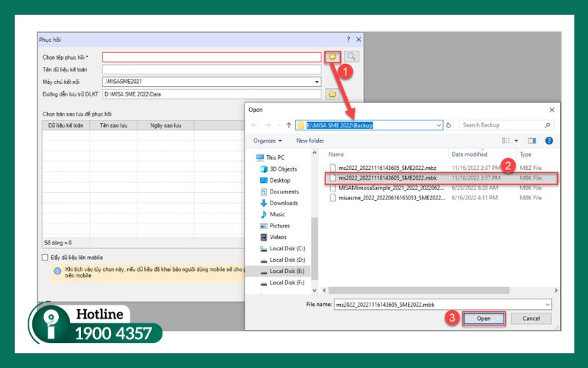Open the Organize dropdown menu
Screen dimensions: 588x368
(x=268, y=140)
